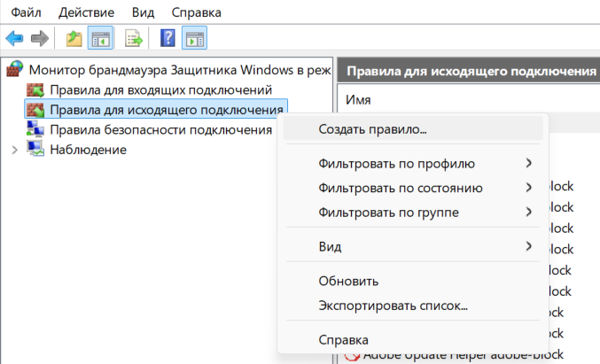This screenshot has width=600, height=364.
Task: Click the Up one level folder icon
Action: (74, 38)
